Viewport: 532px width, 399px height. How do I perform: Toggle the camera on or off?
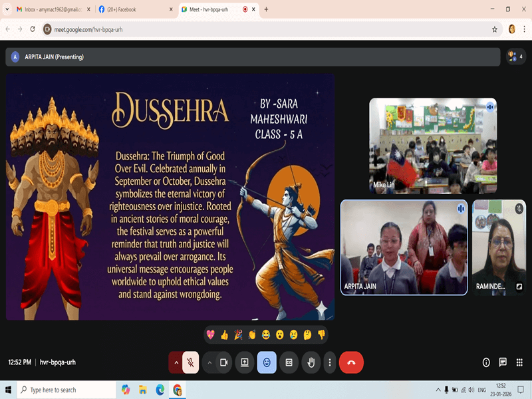[x=224, y=362]
